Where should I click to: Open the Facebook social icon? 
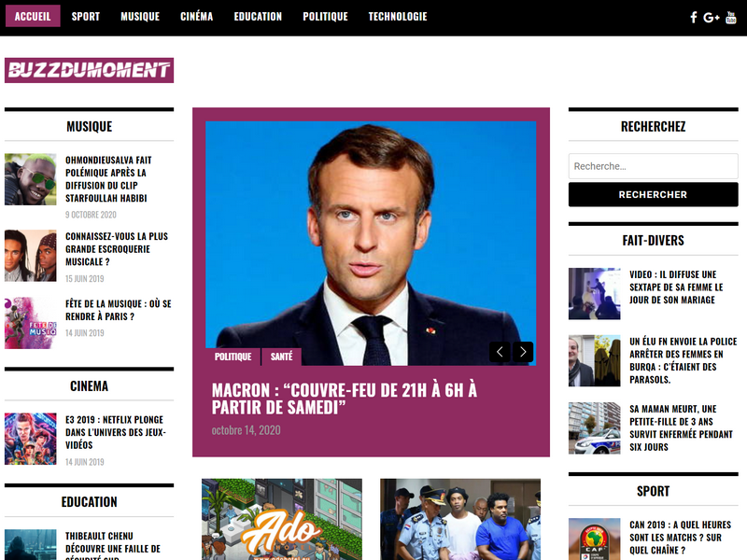click(x=694, y=18)
